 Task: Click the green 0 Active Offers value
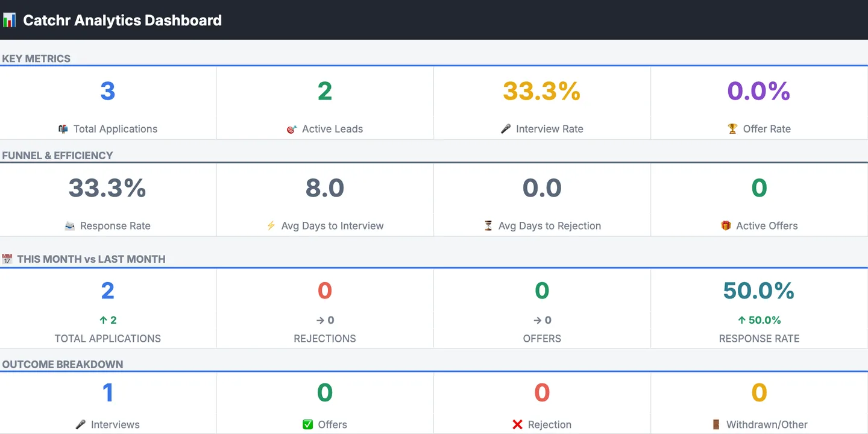pyautogui.click(x=759, y=188)
